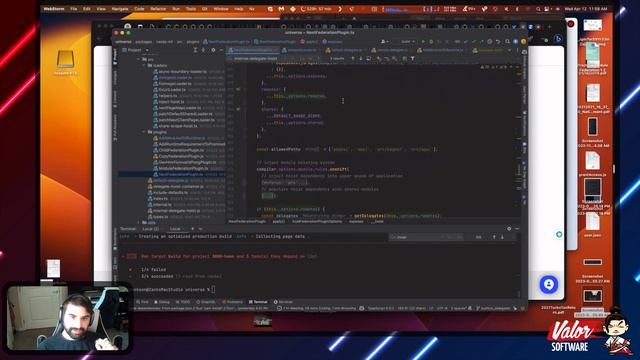Image resolution: width=640 pixels, height=360 pixels.
Task: Open the Debug tool window tab
Action: tap(162, 302)
